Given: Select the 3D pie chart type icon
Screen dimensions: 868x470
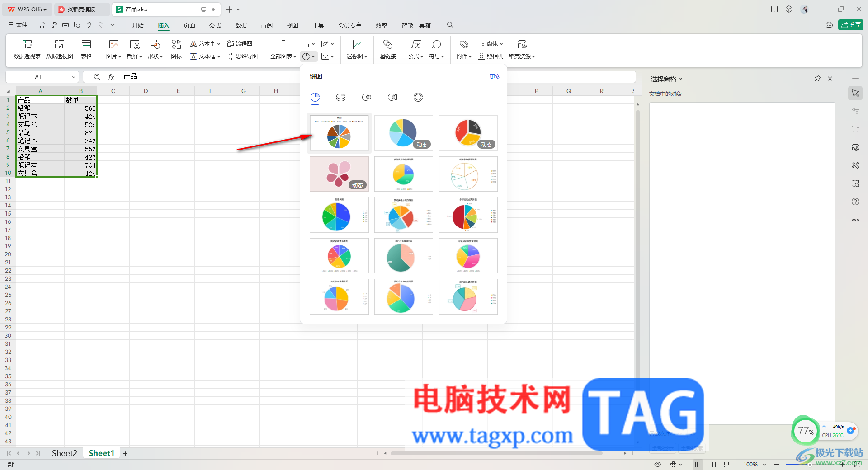Looking at the screenshot, I should [341, 97].
